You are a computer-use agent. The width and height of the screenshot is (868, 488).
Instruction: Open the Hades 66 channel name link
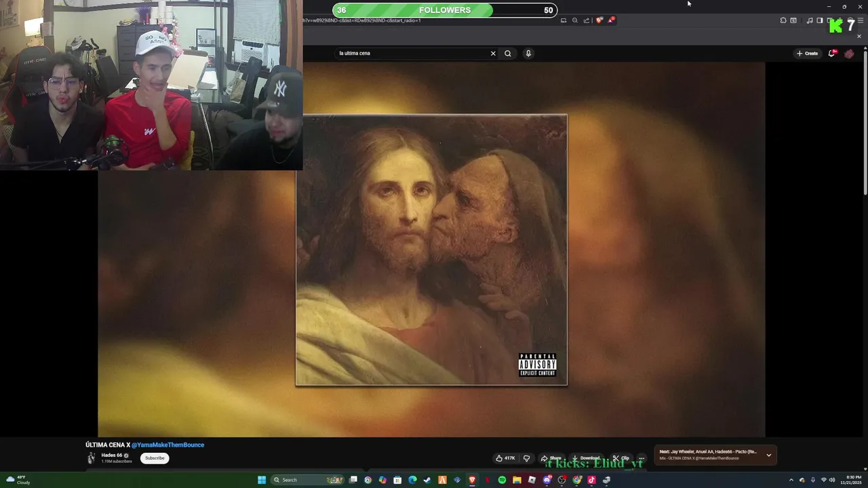point(112,455)
